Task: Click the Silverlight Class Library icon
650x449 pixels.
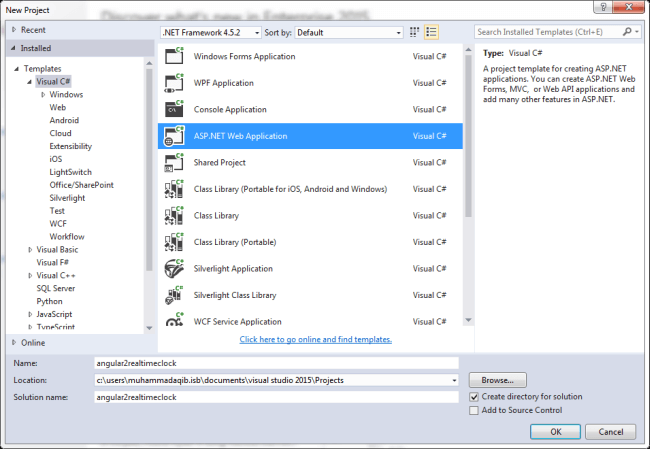Action: [174, 295]
